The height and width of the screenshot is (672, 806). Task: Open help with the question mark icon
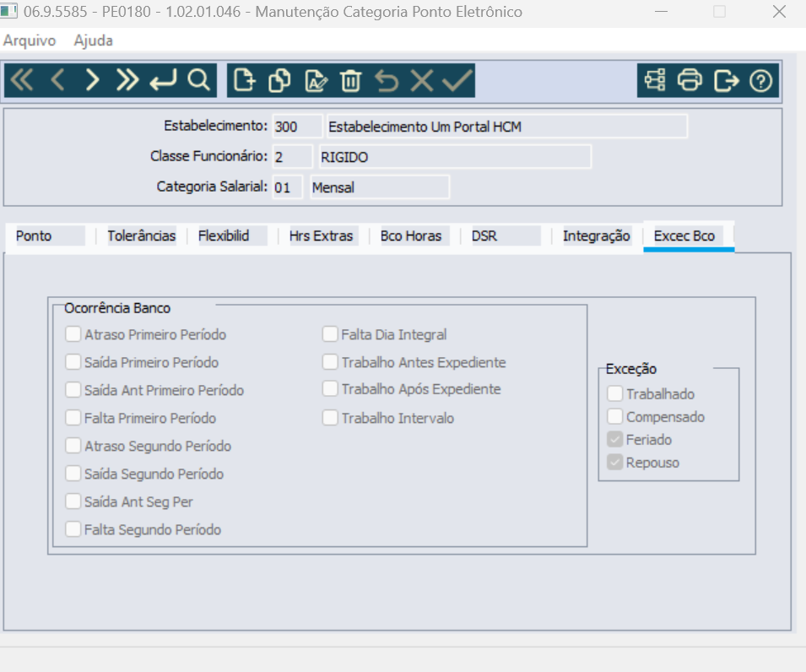[760, 80]
